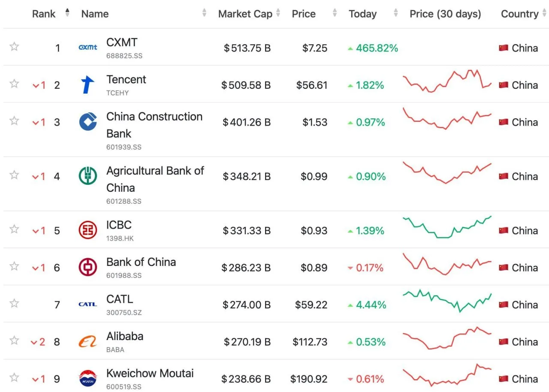Open the China Construction Bank logo
The width and height of the screenshot is (549, 392).
click(88, 122)
